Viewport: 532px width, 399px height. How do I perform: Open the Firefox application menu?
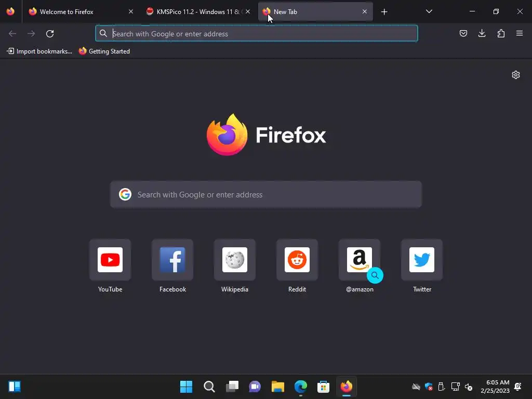pos(520,33)
